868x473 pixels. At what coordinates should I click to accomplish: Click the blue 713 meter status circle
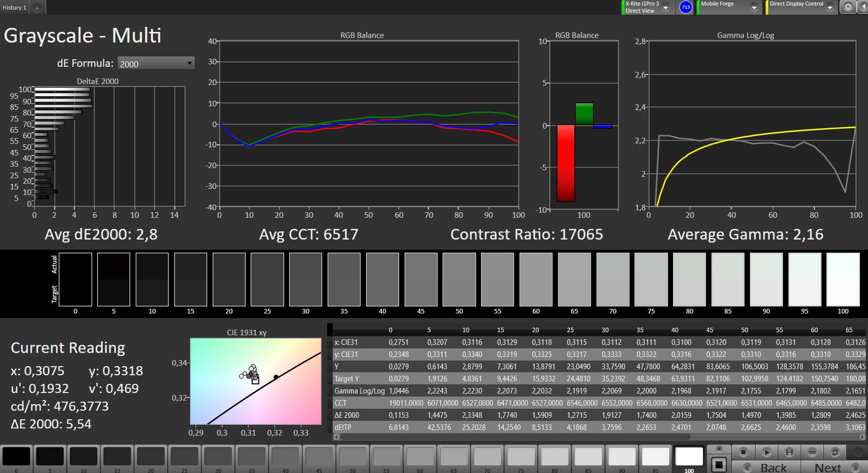686,7
